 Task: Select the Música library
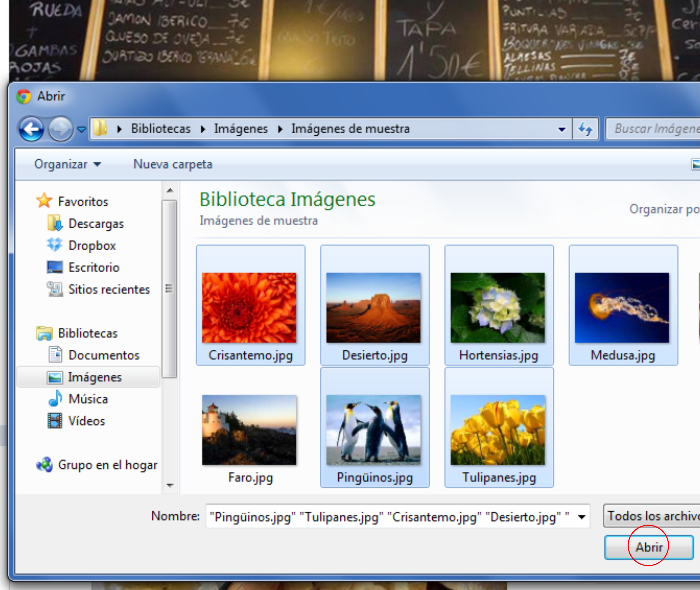(x=88, y=399)
